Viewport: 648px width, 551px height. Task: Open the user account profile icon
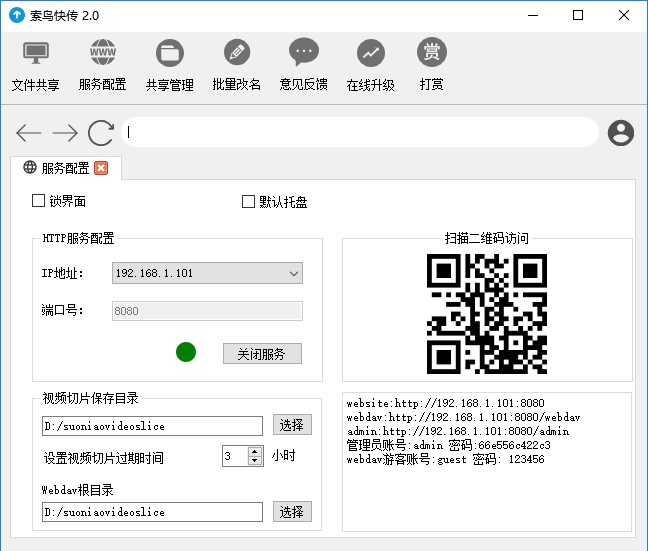[x=621, y=132]
